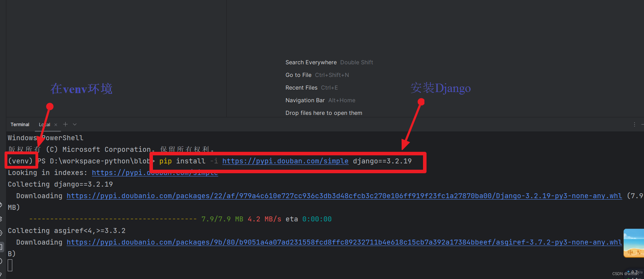Click the Recent Files hint text

tap(301, 87)
